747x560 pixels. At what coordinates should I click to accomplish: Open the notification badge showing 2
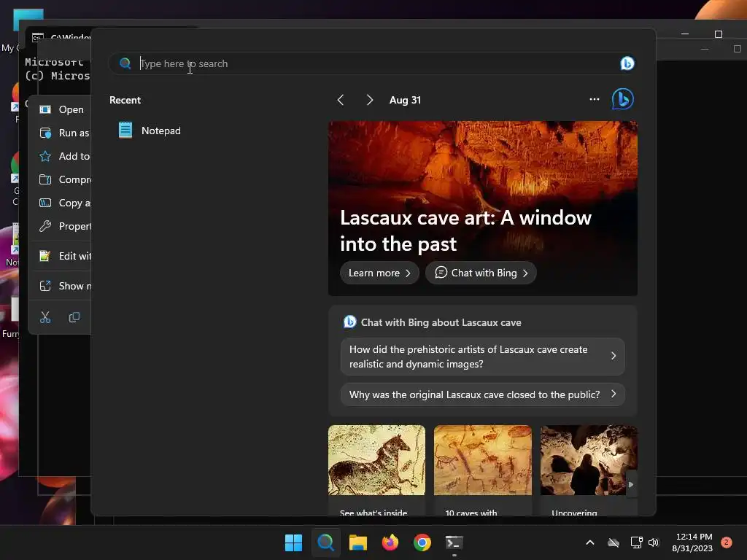click(x=727, y=542)
